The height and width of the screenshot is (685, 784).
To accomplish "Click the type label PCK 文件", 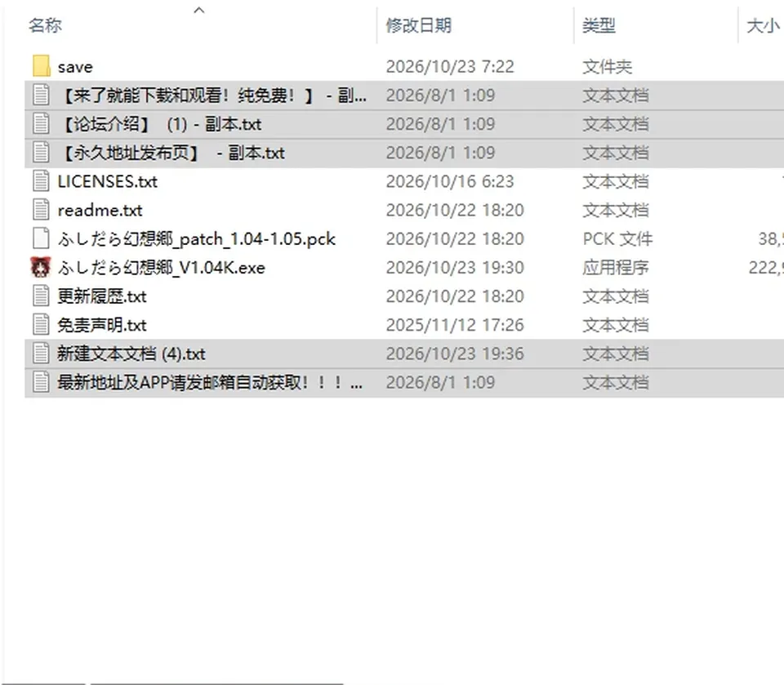I will 617,239.
